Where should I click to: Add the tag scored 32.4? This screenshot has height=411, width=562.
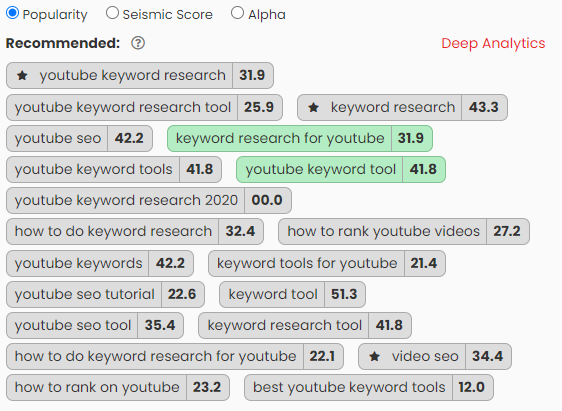tap(135, 231)
